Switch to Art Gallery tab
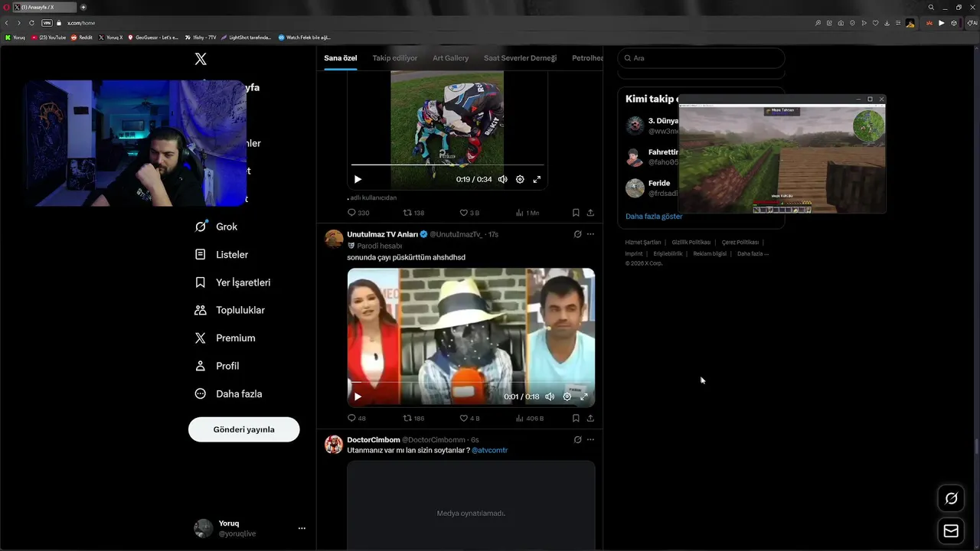Screen dimensions: 980x551 (450, 58)
